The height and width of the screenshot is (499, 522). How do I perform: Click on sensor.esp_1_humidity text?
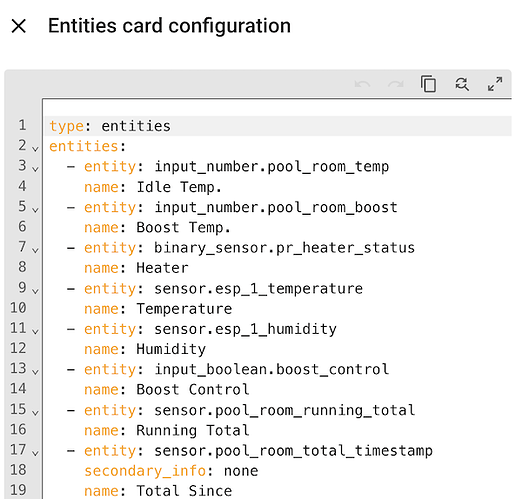pyautogui.click(x=246, y=329)
